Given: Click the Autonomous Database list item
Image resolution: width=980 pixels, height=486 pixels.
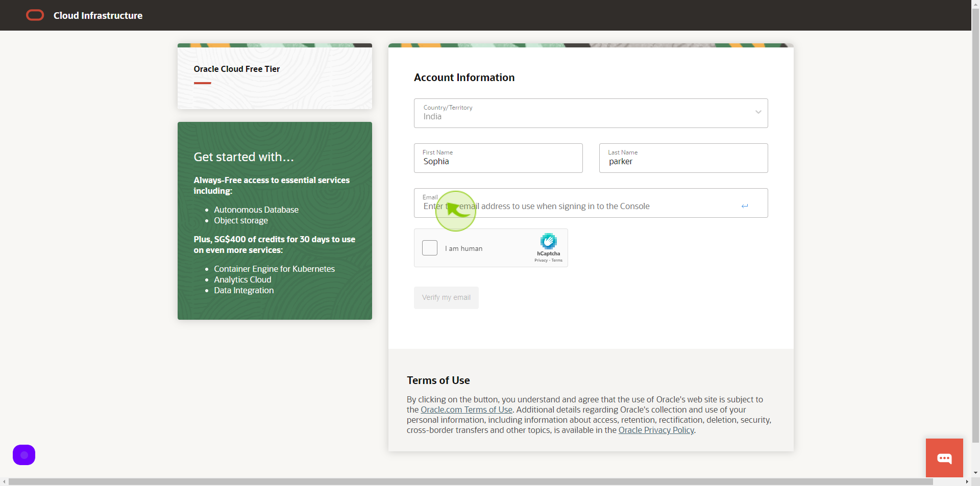Looking at the screenshot, I should pos(256,210).
